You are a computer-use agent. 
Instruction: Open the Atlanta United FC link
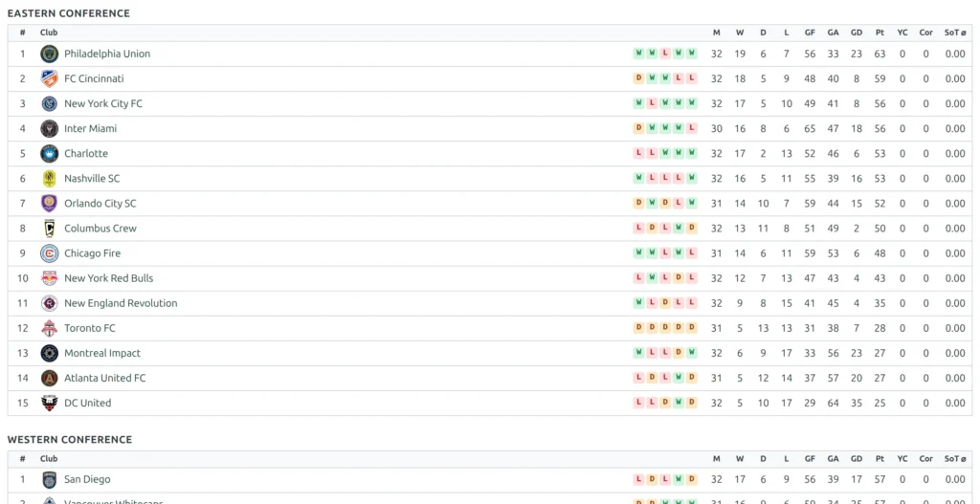tap(105, 379)
